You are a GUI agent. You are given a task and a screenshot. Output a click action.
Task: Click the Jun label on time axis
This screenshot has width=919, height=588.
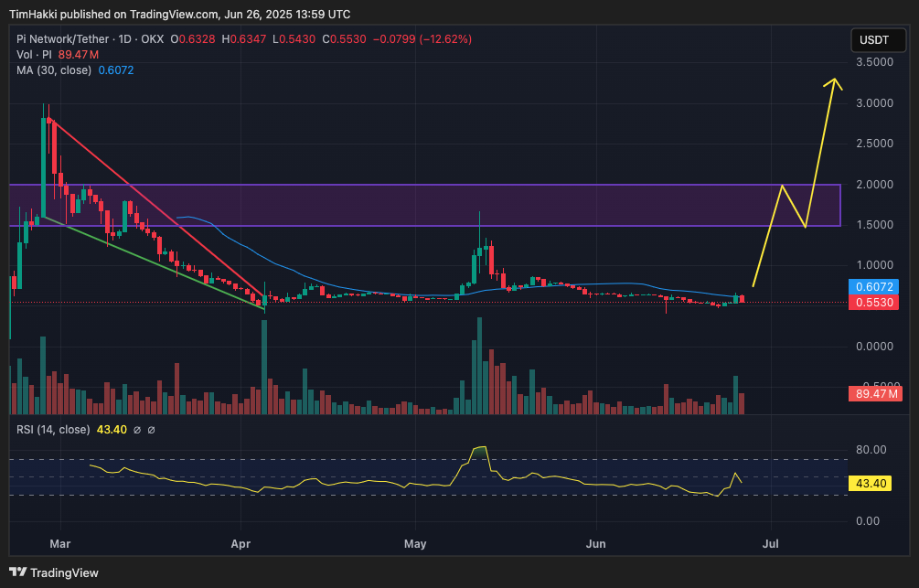point(595,544)
